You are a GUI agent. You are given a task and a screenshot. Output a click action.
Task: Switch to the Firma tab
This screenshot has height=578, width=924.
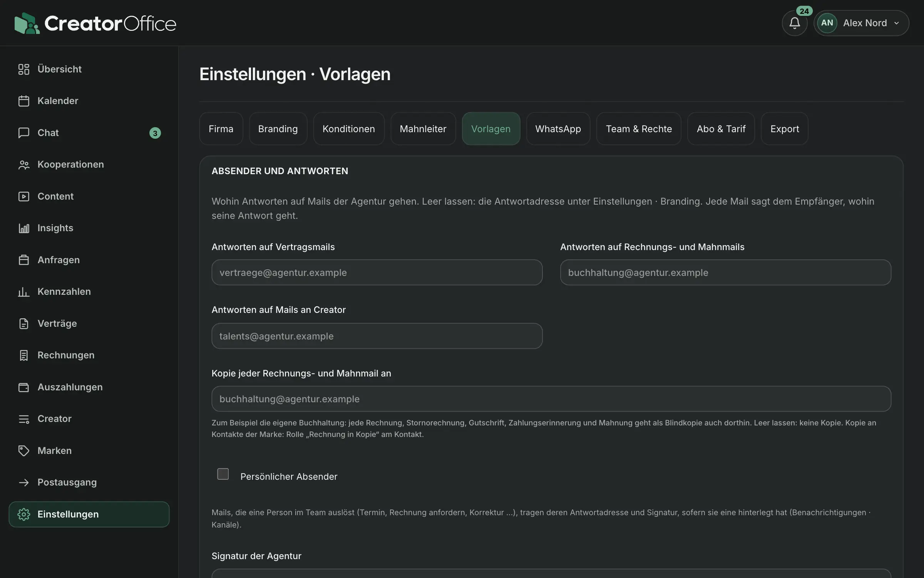point(221,129)
